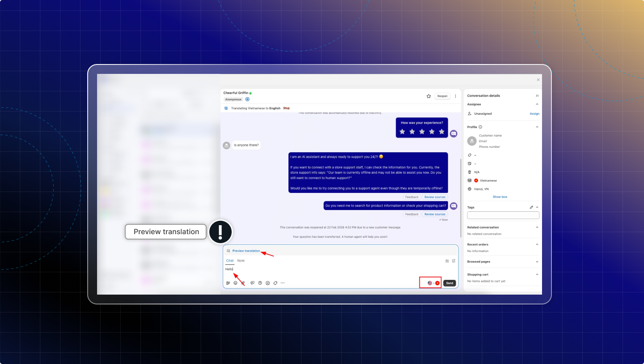Image resolution: width=644 pixels, height=364 pixels.
Task: Star this Cheerful Griffin conversation
Action: [x=428, y=96]
